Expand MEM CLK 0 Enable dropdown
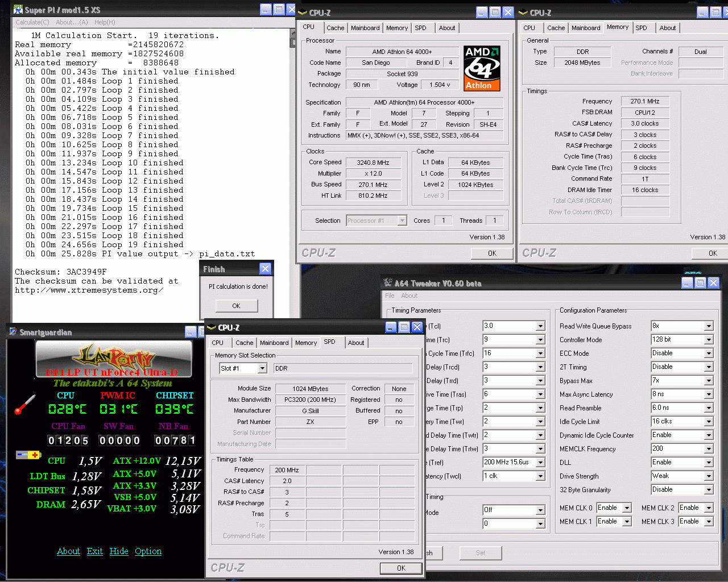The width and height of the screenshot is (728, 582). pyautogui.click(x=627, y=508)
